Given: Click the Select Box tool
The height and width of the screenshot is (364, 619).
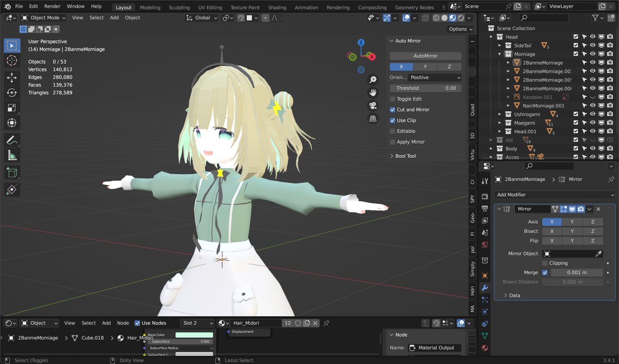Looking at the screenshot, I should [12, 45].
